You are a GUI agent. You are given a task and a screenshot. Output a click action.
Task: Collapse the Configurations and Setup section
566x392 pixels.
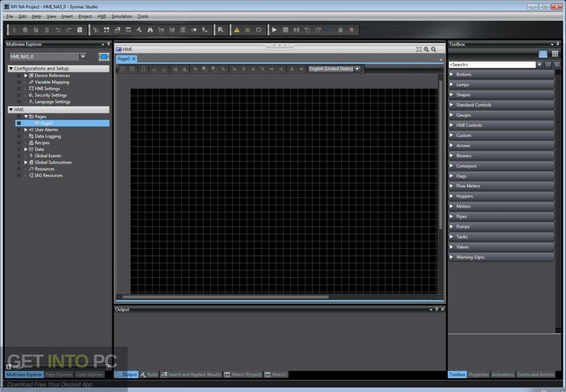tap(11, 69)
